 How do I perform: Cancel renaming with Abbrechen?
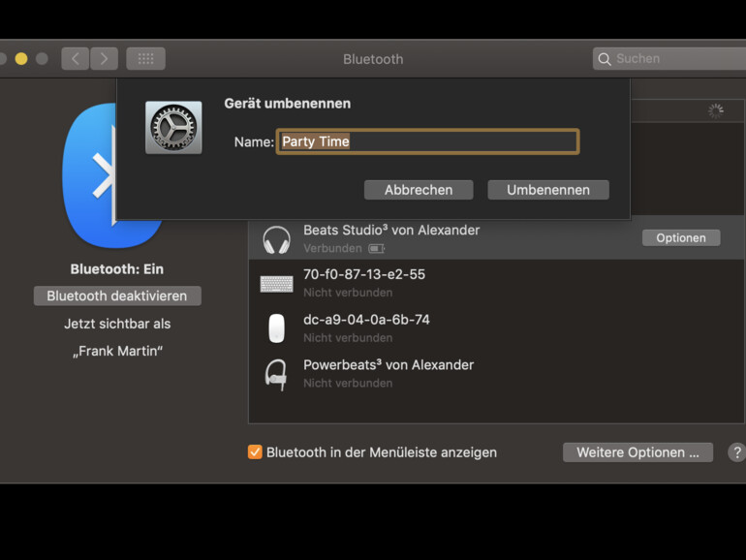(x=419, y=190)
